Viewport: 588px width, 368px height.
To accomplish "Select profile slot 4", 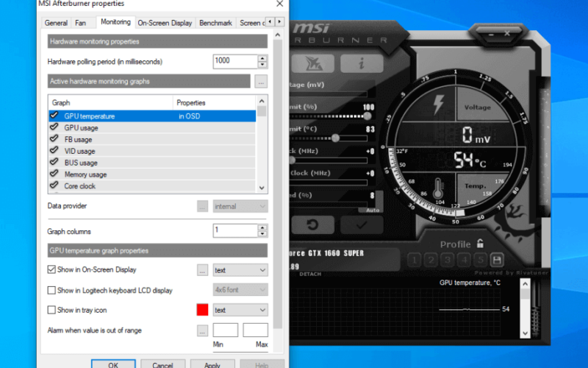I will point(465,260).
